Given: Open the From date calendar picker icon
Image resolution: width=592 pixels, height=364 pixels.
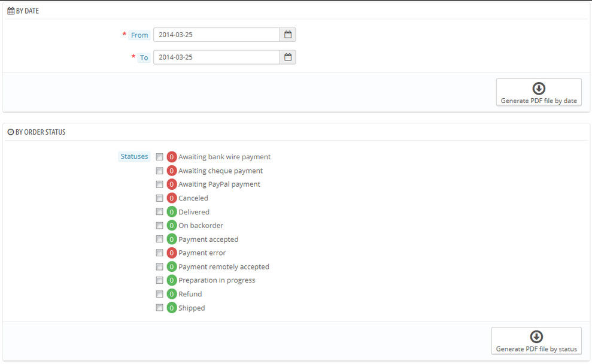Looking at the screenshot, I should pyautogui.click(x=288, y=35).
